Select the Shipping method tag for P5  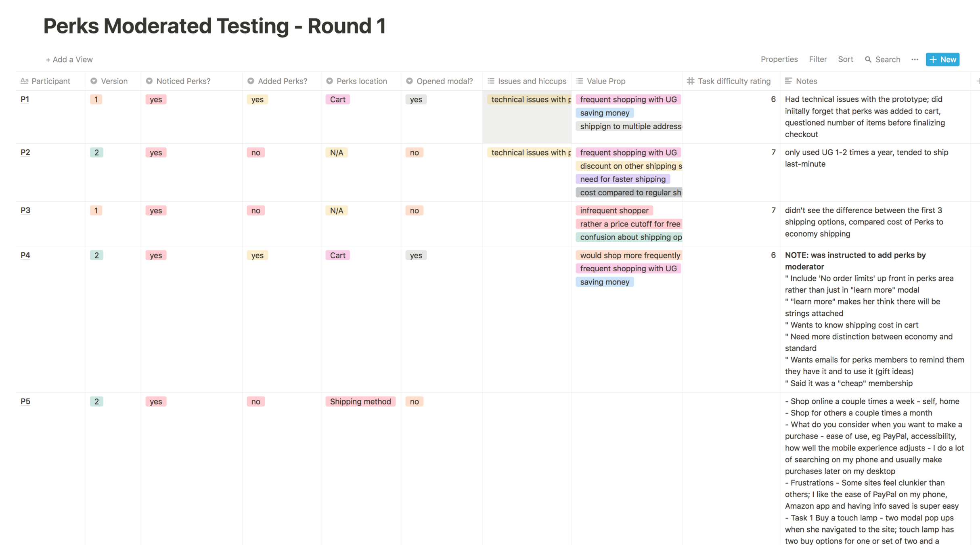(x=360, y=402)
